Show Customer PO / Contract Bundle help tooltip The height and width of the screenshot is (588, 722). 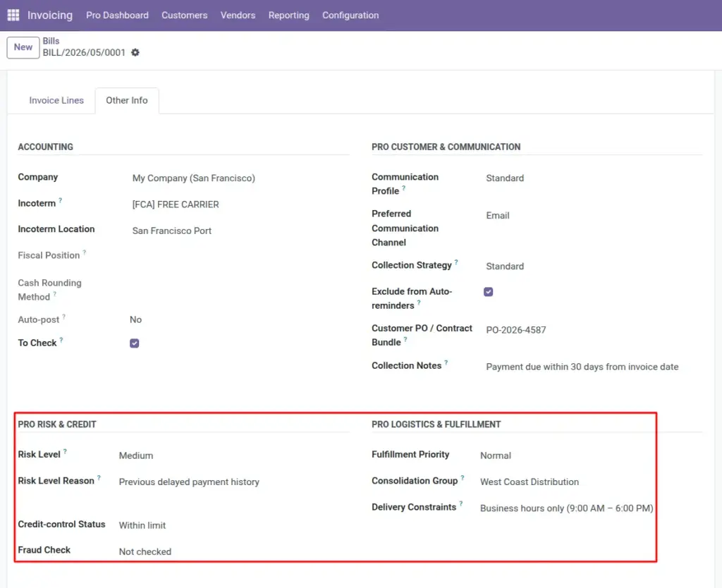tap(405, 340)
